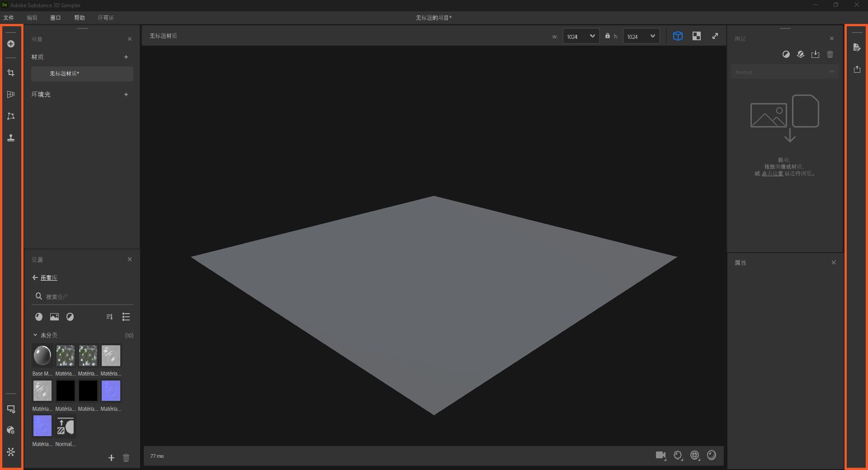Screen dimensions: 868x470
Task: Filter assets by materials sphere icon
Action: pyautogui.click(x=39, y=317)
